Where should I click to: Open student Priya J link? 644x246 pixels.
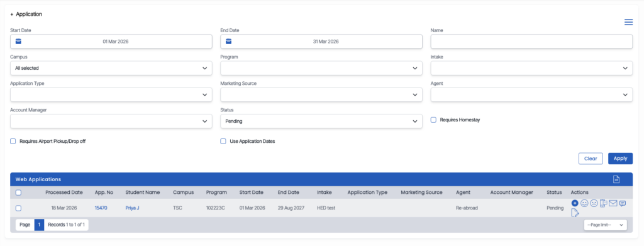132,208
